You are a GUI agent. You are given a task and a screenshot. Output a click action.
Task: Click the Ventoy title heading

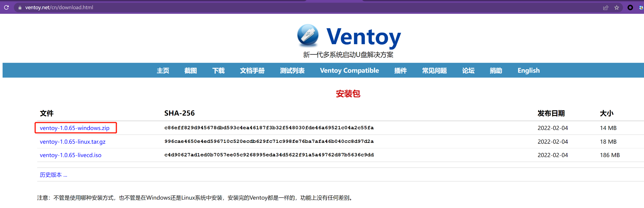tap(364, 37)
